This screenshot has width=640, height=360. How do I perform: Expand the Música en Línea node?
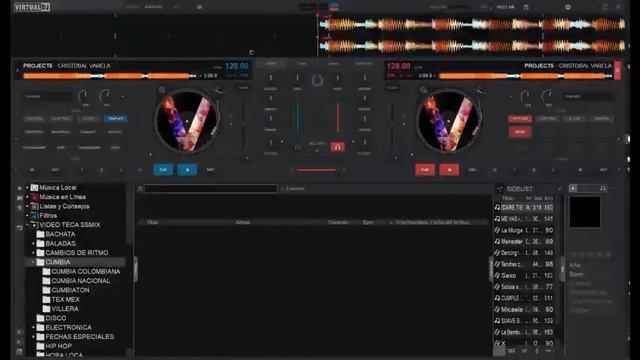[x=27, y=197]
